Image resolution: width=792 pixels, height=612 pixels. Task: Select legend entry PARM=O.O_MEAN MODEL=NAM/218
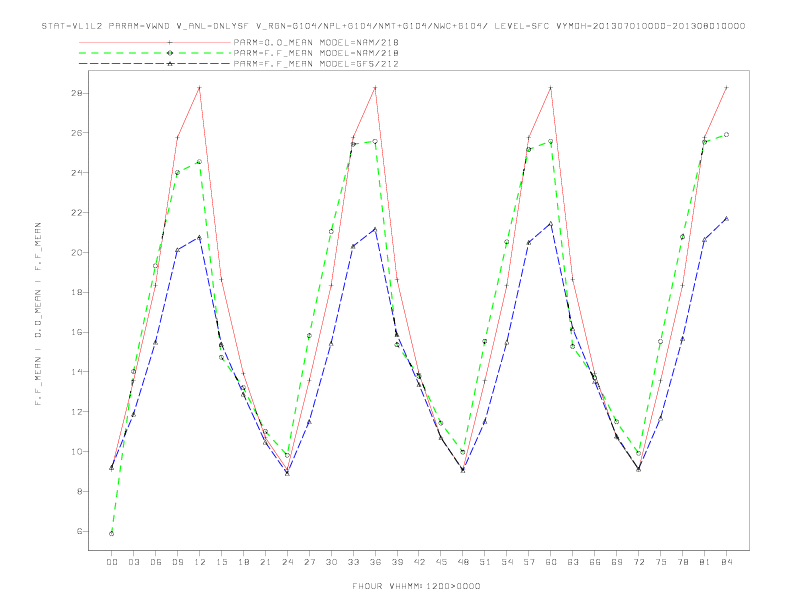(x=316, y=42)
